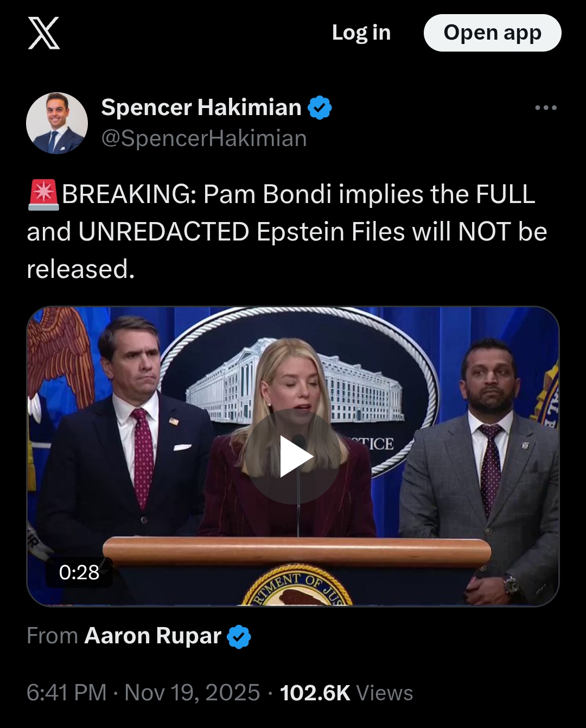Tap the Open app button

[492, 33]
